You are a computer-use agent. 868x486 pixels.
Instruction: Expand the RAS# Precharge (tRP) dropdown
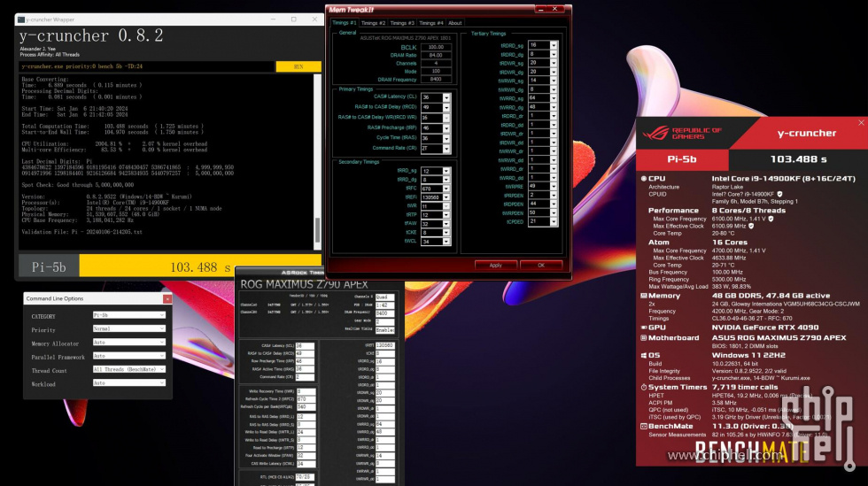click(x=446, y=128)
